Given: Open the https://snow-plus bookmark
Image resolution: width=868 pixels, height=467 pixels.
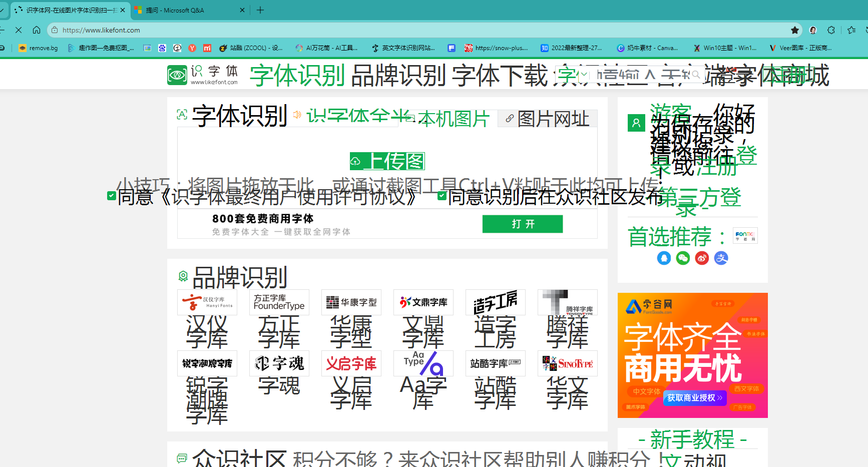Looking at the screenshot, I should tap(496, 48).
